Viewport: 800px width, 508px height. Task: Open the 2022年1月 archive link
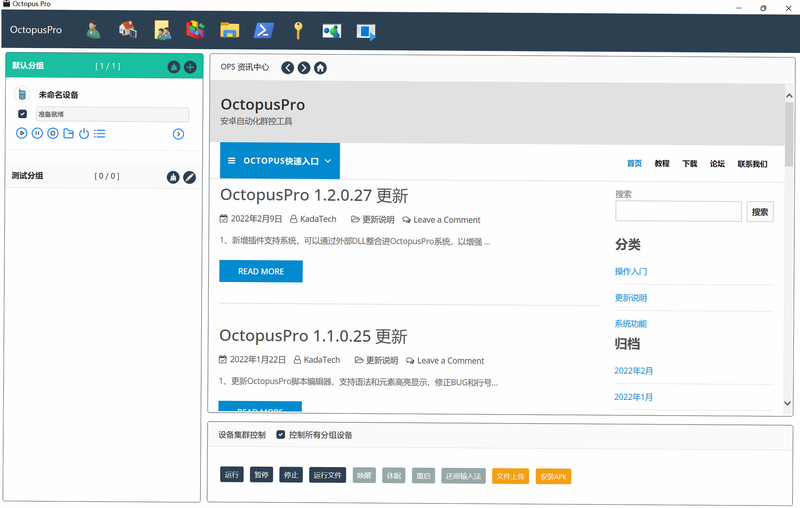633,397
